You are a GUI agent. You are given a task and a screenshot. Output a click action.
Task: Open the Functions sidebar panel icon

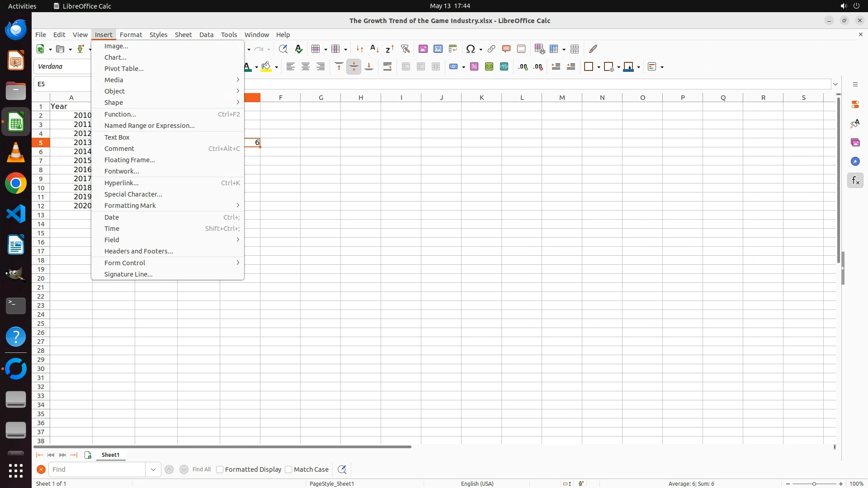855,181
